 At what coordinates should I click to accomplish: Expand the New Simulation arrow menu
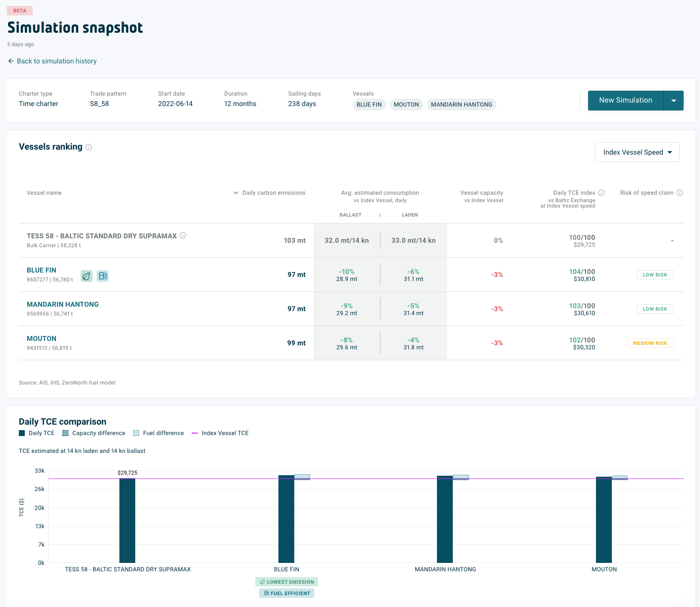tap(673, 101)
